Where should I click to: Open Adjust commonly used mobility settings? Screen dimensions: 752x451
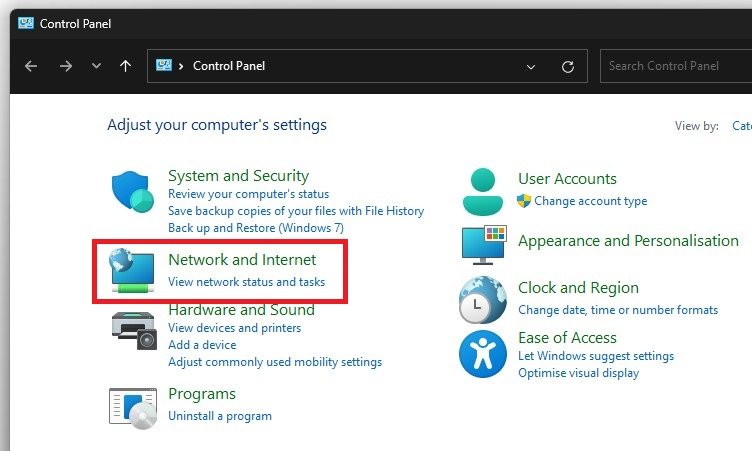pyautogui.click(x=275, y=362)
